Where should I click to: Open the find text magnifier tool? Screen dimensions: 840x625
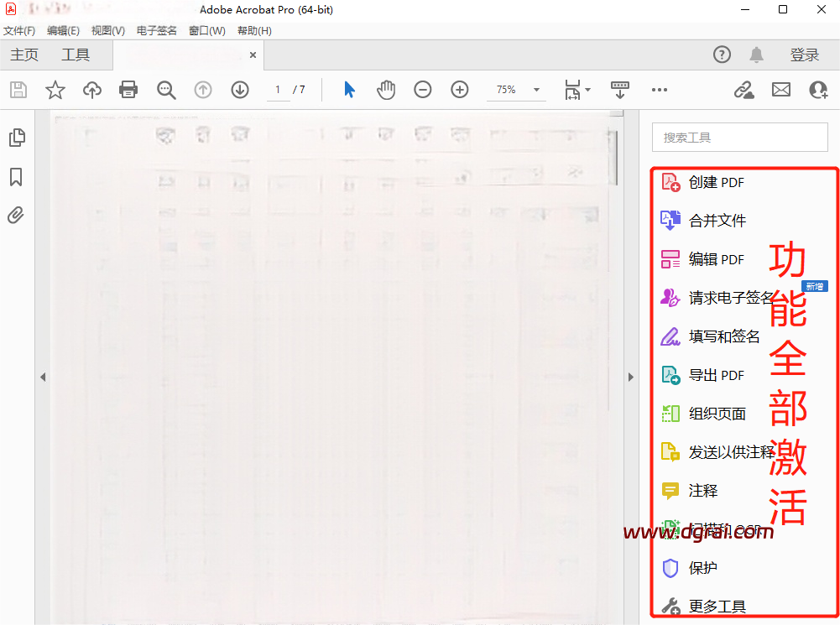pos(166,90)
